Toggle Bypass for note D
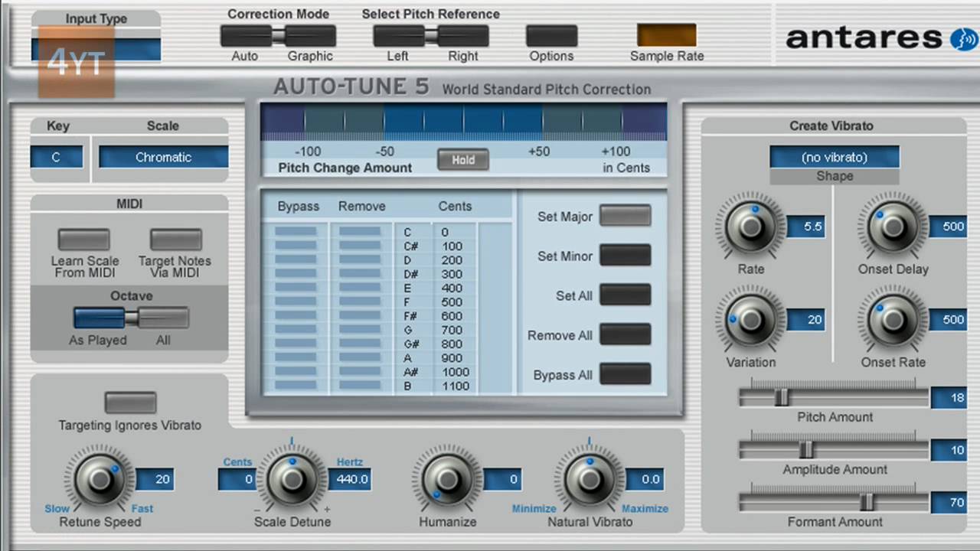The width and height of the screenshot is (980, 551). pyautogui.click(x=296, y=260)
